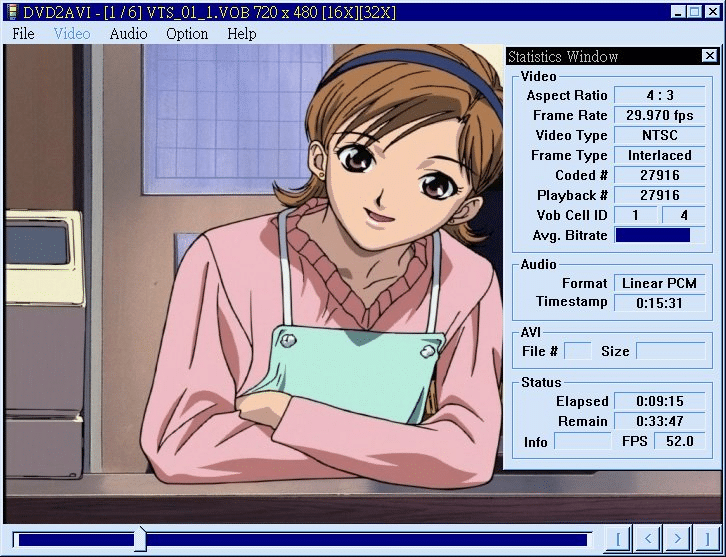Click the Playback # value 27916
Viewport: 726px width, 557px height.
(x=660, y=195)
